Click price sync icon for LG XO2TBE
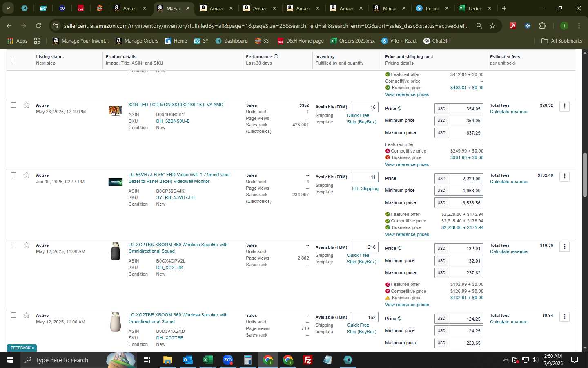This screenshot has height=368, width=588. tap(399, 319)
